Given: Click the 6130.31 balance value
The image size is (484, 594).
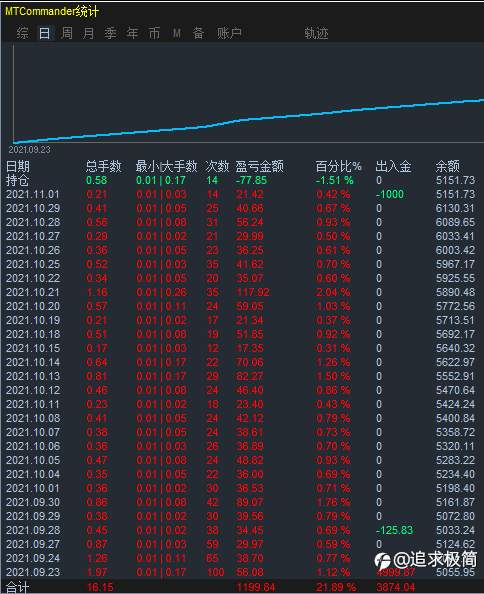Looking at the screenshot, I should (x=455, y=208).
